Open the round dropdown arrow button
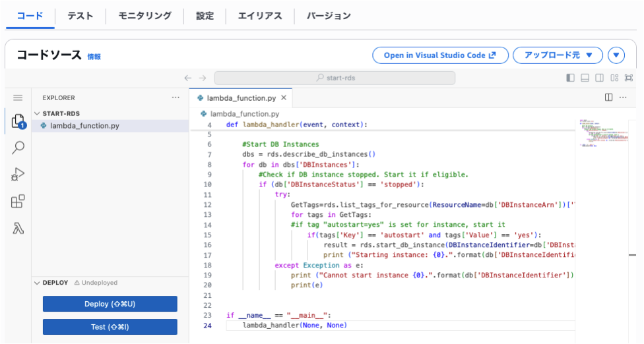Image resolution: width=644 pixels, height=344 pixels. [x=616, y=55]
